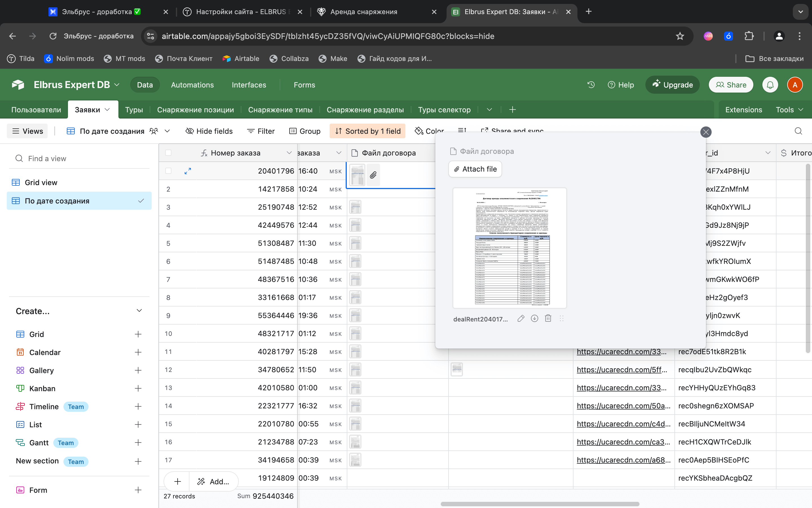Open the По дате создания view options chevron
This screenshot has height=508, width=812.
(167, 131)
